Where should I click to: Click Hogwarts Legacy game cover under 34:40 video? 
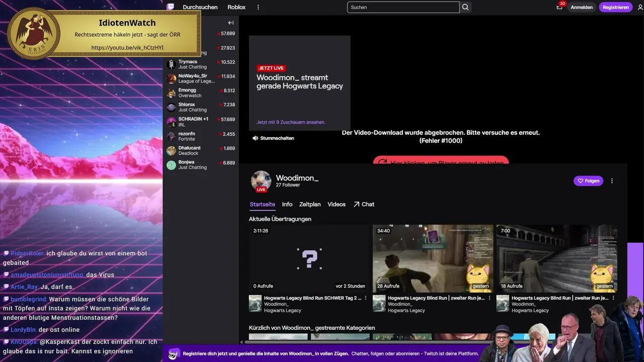(379, 304)
